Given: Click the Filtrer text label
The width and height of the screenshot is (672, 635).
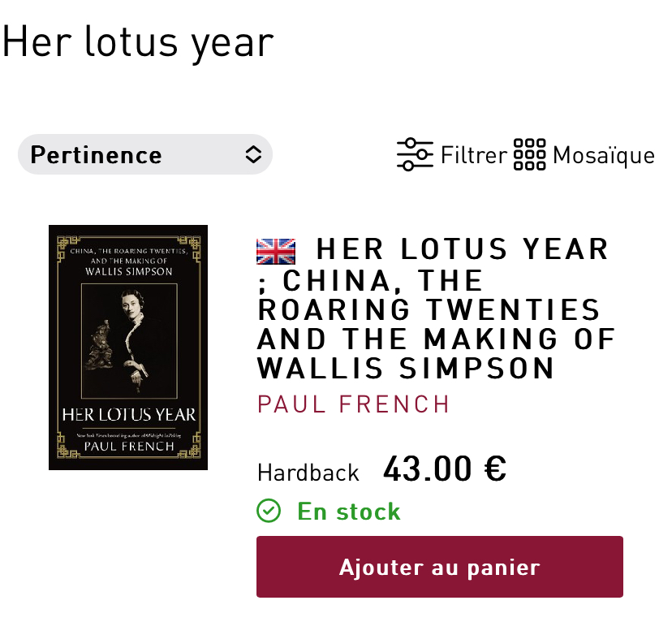Looking at the screenshot, I should pos(474,155).
